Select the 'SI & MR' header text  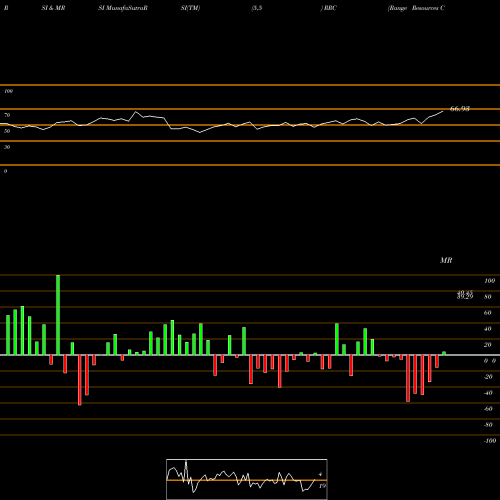point(53,8)
